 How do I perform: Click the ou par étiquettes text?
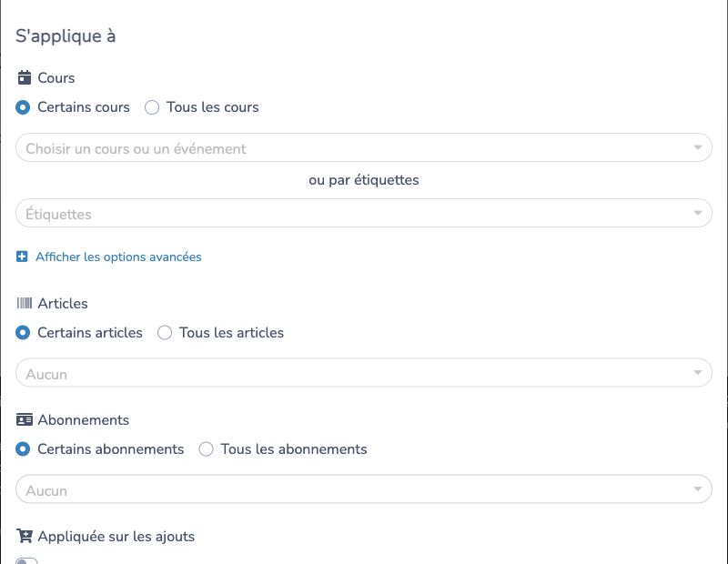click(x=364, y=180)
